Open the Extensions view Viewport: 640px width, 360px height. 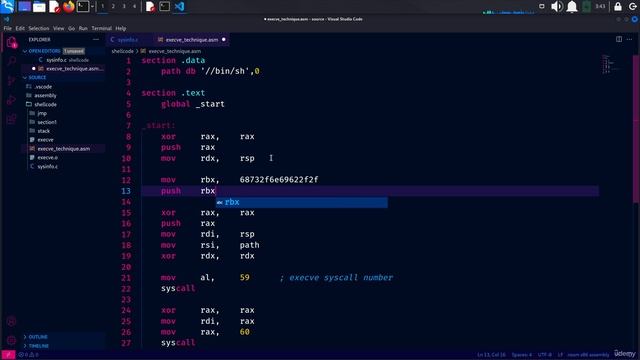11,119
